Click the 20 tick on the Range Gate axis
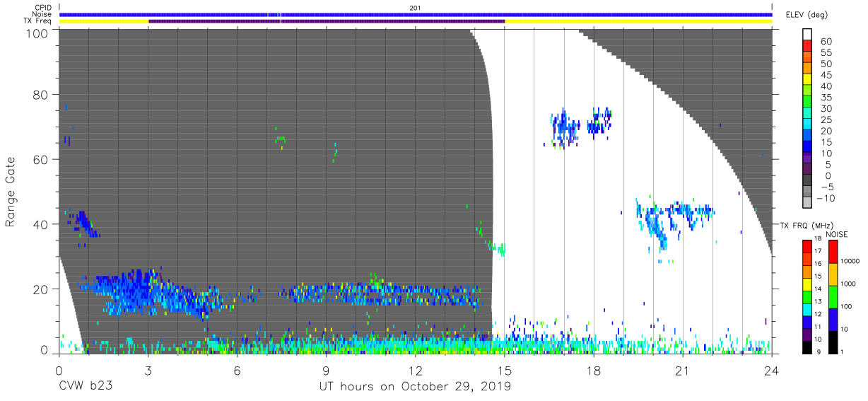The image size is (868, 401). click(41, 289)
